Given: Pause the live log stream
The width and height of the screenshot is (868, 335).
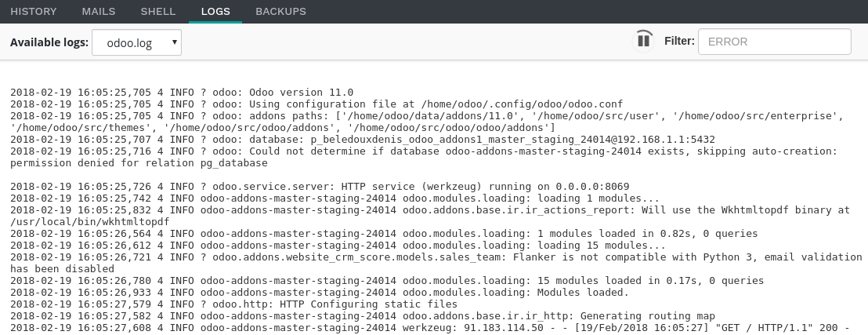Looking at the screenshot, I should pyautogui.click(x=644, y=40).
